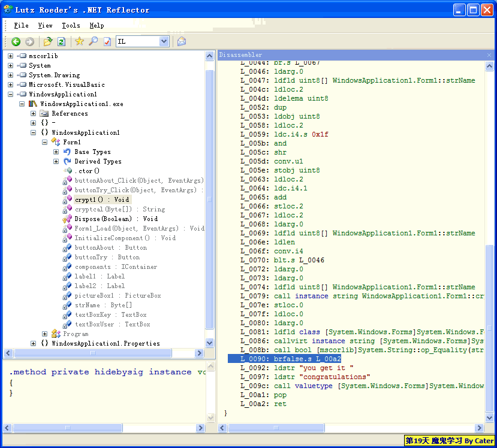
Task: Click the grey Forward navigation arrow
Action: pyautogui.click(x=29, y=41)
